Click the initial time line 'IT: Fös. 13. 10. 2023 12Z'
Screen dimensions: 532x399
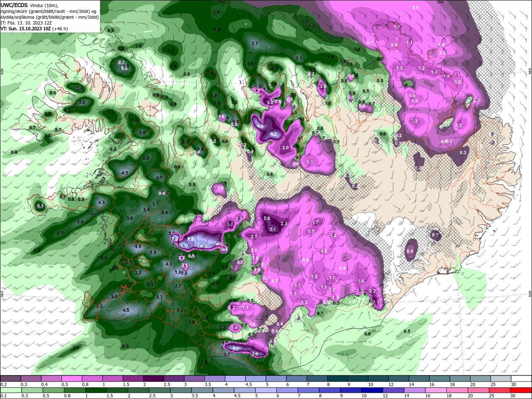25,23
